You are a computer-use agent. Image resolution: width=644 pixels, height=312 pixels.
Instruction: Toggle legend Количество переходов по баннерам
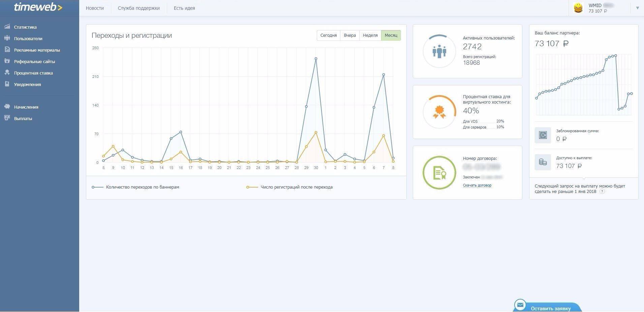(135, 187)
